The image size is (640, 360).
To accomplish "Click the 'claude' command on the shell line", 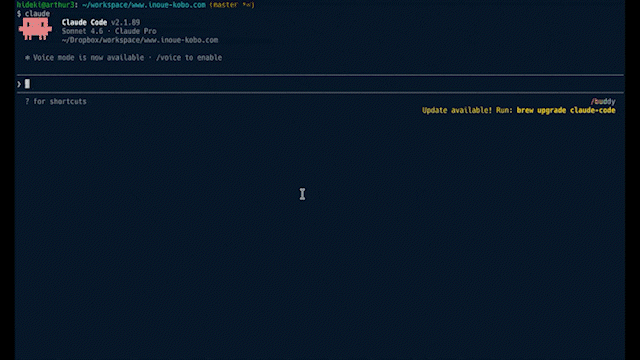I will (x=37, y=13).
